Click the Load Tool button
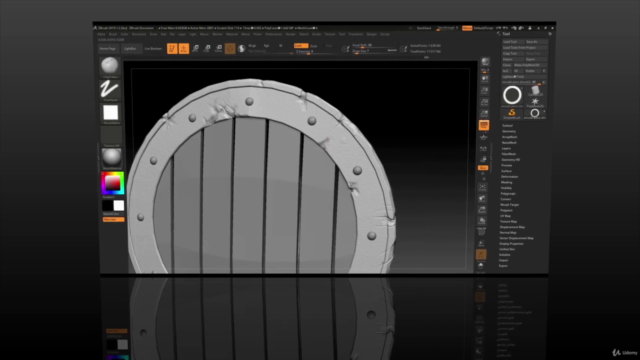The height and width of the screenshot is (360, 640). point(513,42)
